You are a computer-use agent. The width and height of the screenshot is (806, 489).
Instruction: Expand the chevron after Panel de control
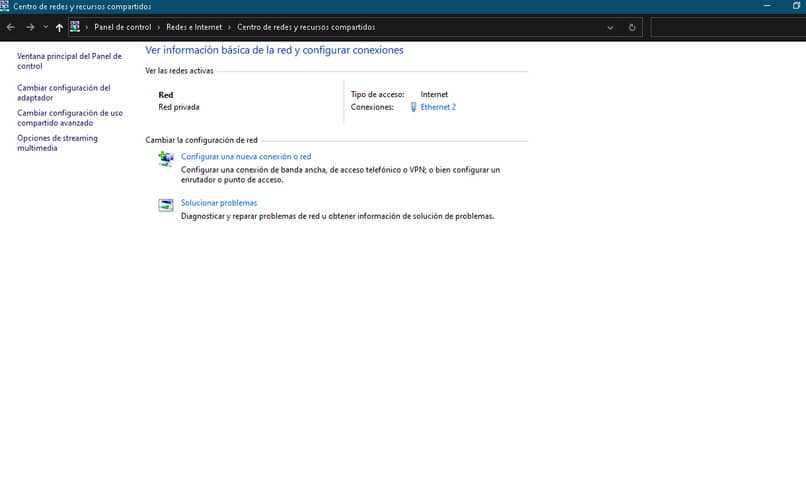[158, 27]
